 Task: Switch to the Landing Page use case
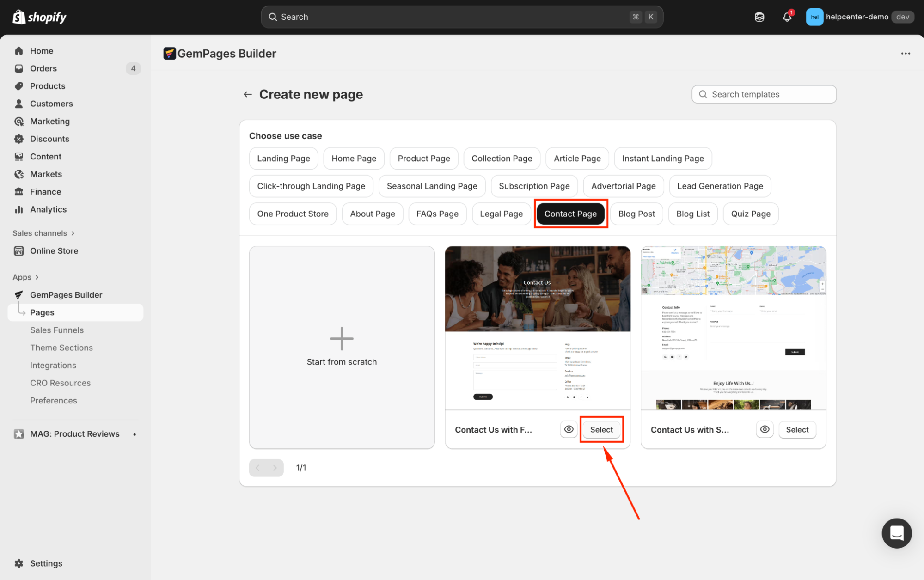point(283,159)
